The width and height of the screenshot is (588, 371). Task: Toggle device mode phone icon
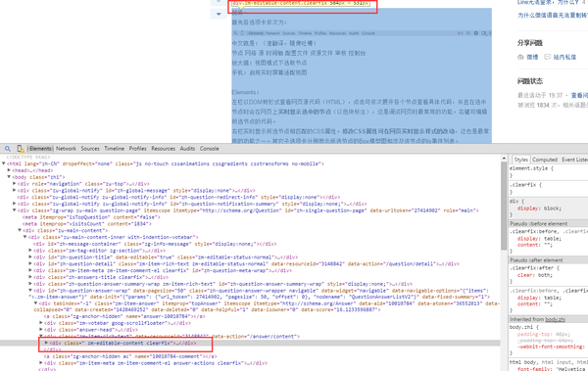(21, 149)
